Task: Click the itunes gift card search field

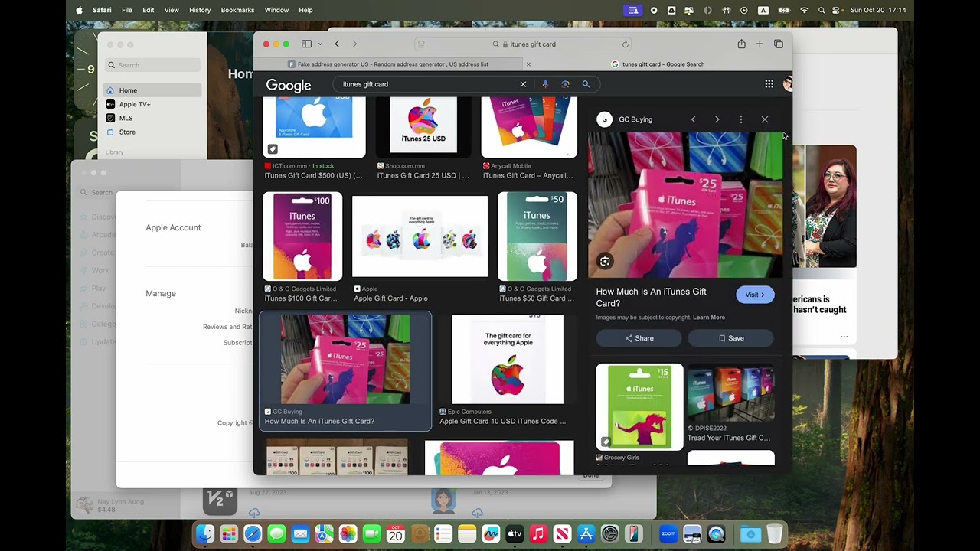Action: [429, 84]
